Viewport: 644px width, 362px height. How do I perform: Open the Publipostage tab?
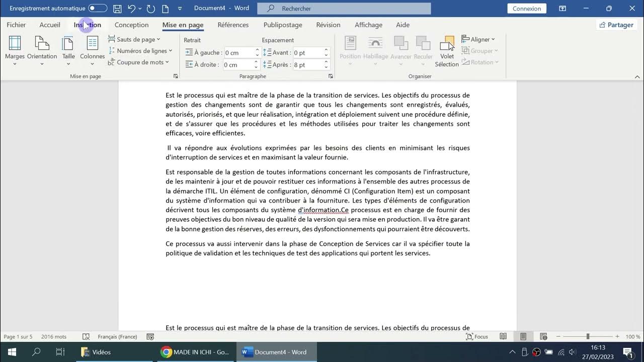[x=283, y=25]
